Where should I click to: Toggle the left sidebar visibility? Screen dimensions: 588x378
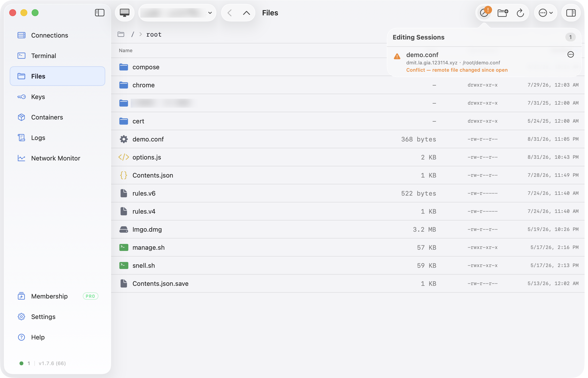pos(100,13)
